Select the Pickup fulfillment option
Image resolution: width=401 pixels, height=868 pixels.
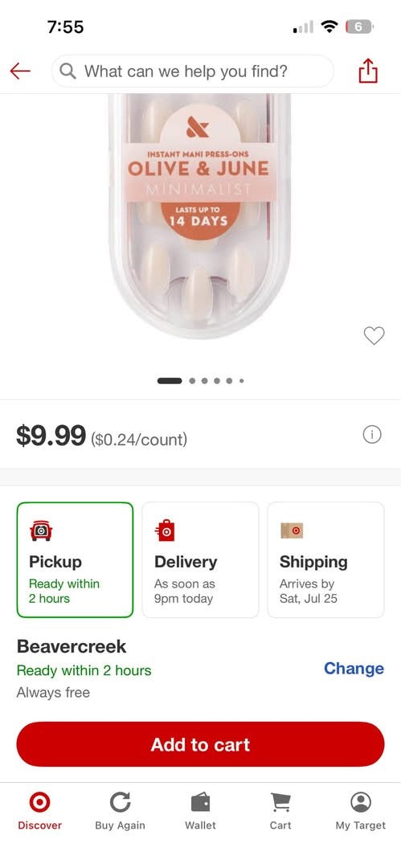pyautogui.click(x=75, y=559)
